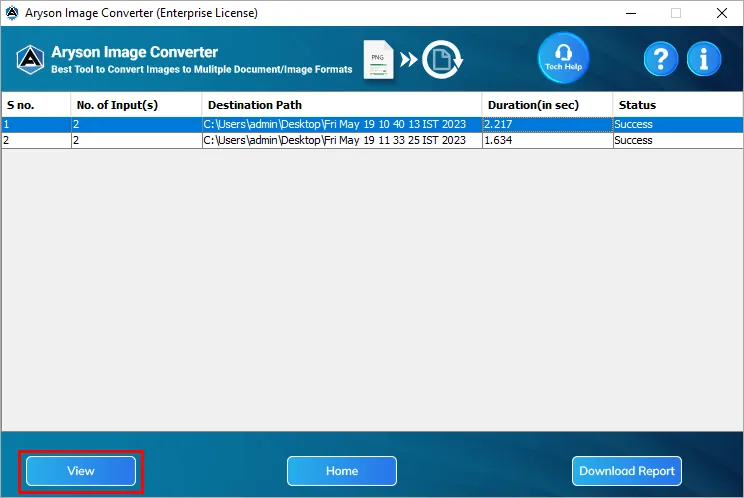Click the Success status in the second row
The height and width of the screenshot is (498, 744).
(633, 140)
